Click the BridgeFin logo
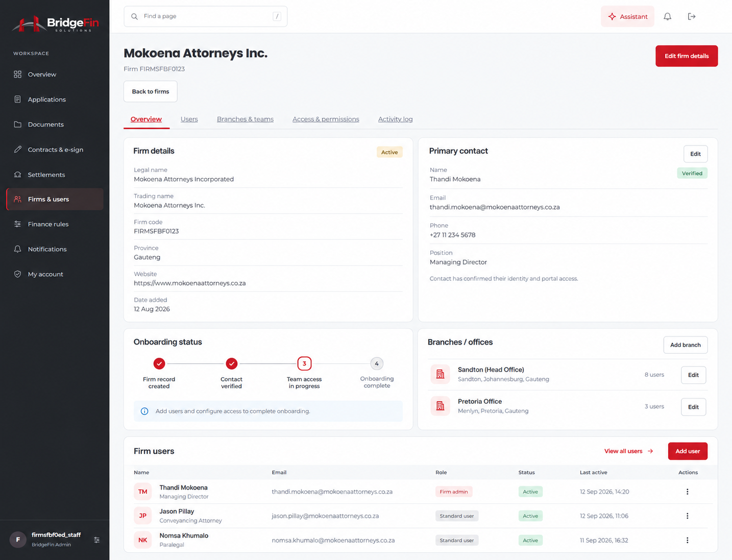The height and width of the screenshot is (560, 732). coord(55,23)
